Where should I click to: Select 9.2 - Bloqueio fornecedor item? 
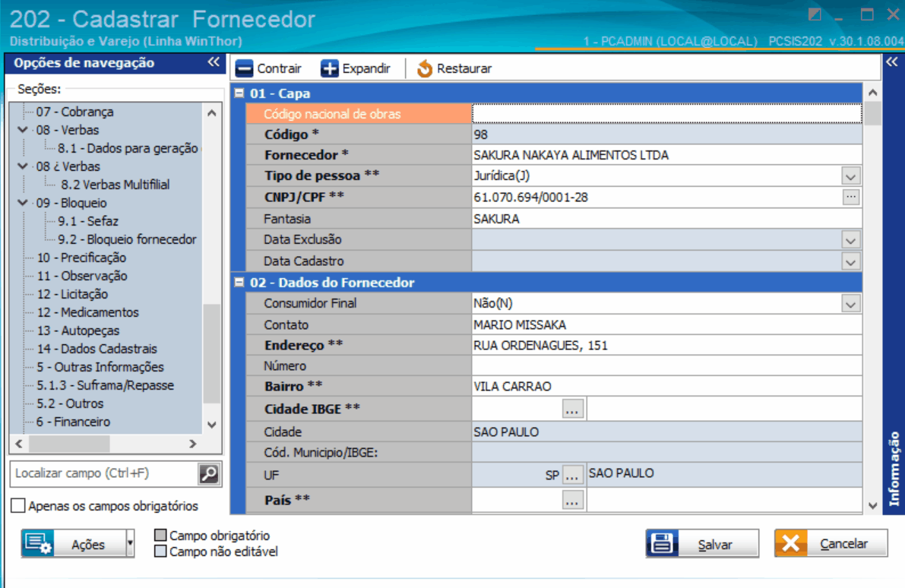(127, 239)
